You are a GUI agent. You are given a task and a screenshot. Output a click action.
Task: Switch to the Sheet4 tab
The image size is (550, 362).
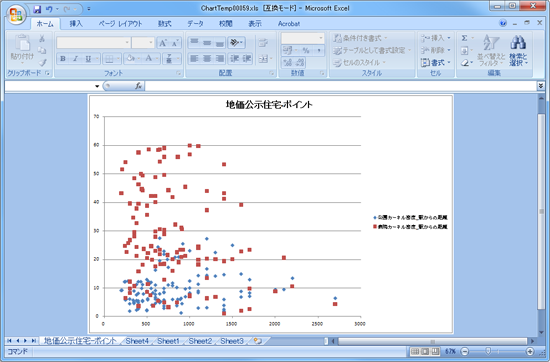click(x=137, y=341)
